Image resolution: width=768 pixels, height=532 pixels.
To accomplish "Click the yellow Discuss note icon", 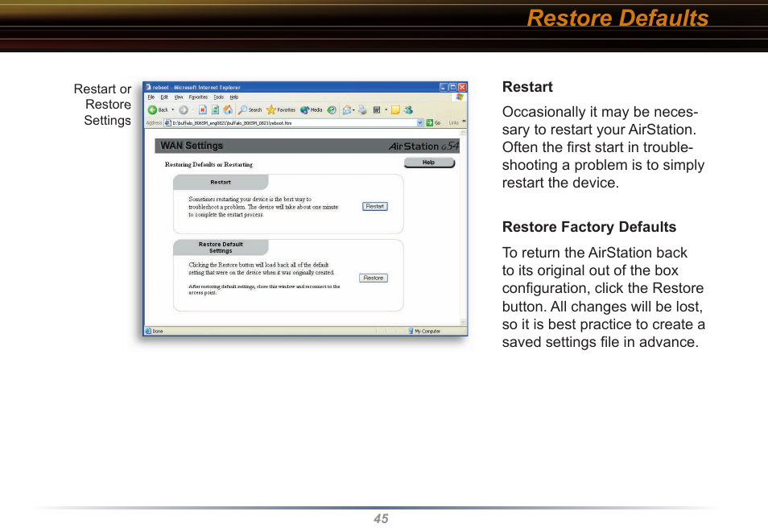I will [395, 110].
